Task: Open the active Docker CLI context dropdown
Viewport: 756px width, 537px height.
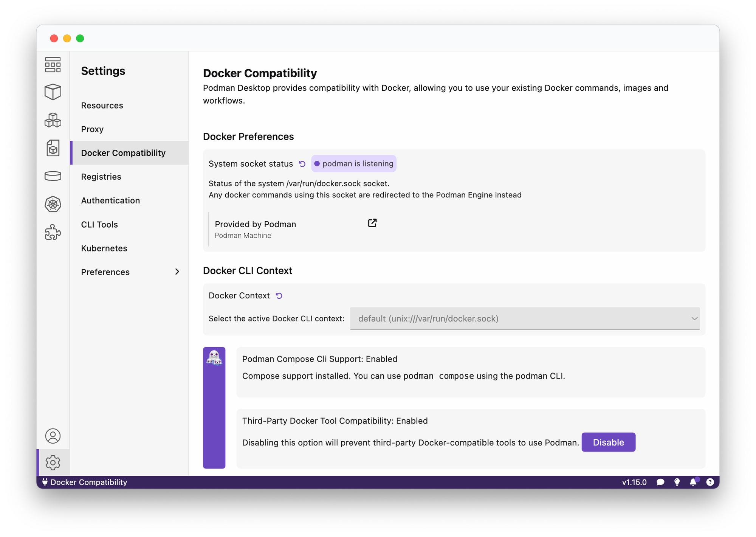Action: click(525, 319)
